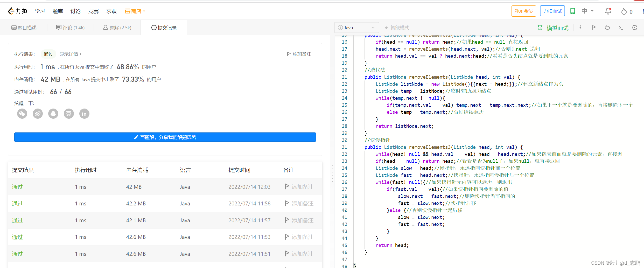Reset code with the undo icon
The width and height of the screenshot is (644, 268).
(607, 28)
